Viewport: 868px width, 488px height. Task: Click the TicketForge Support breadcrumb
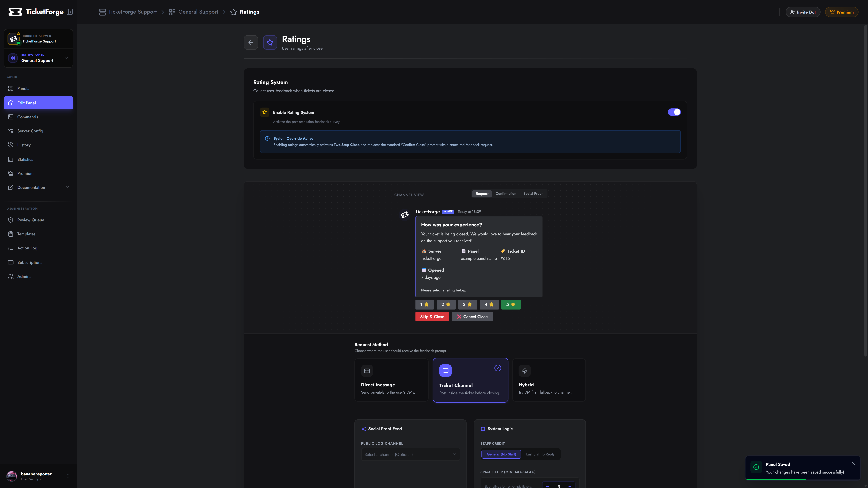(128, 12)
